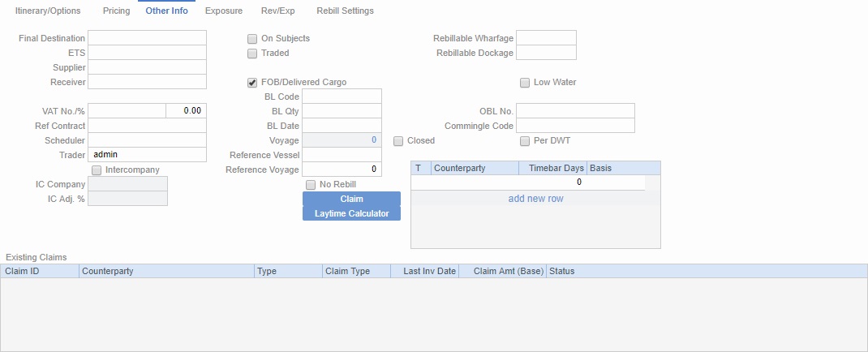
Task: Open the Laytime Calculator
Action: point(351,213)
